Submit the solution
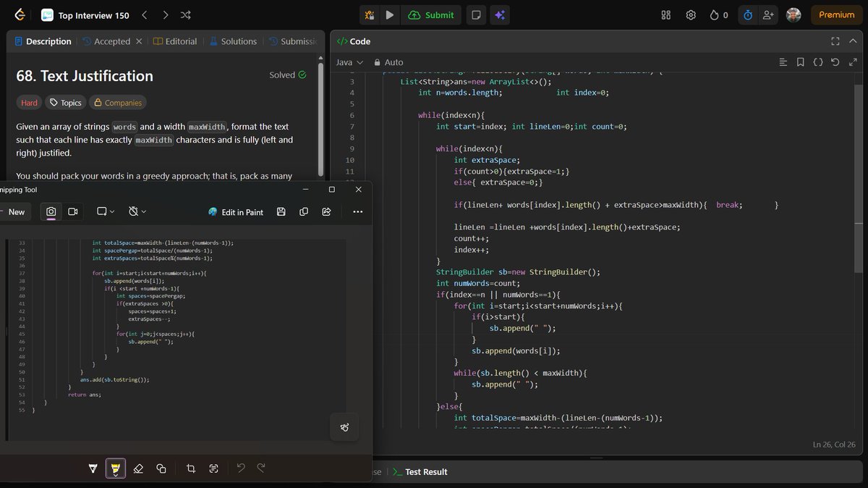 (431, 14)
